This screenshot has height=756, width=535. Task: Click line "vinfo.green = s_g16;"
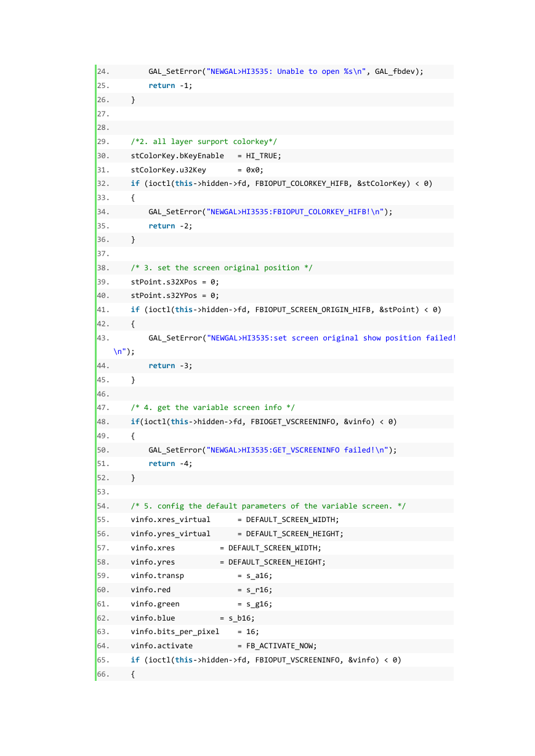(201, 604)
